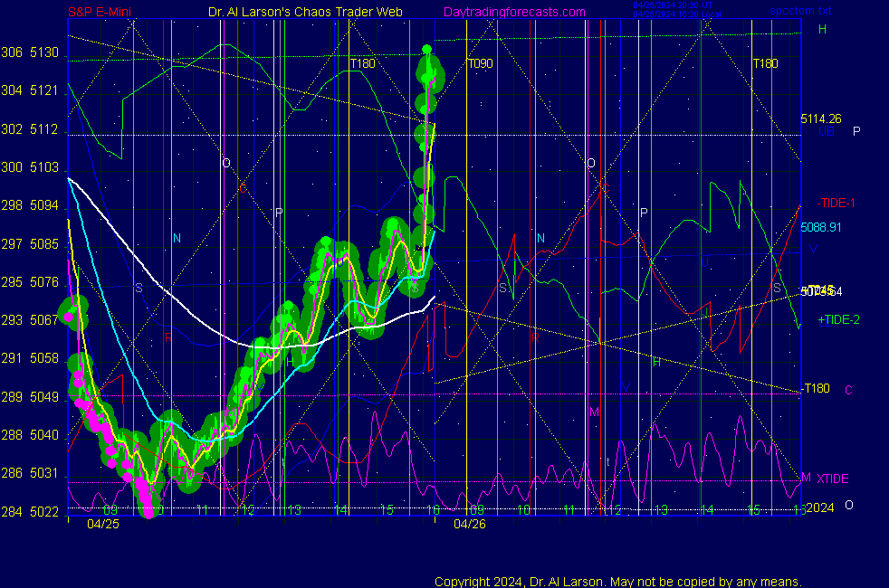This screenshot has height=588, width=889.
Task: Click the Dr. Al Larson's Chaos Trader Web heading
Action: (x=305, y=12)
